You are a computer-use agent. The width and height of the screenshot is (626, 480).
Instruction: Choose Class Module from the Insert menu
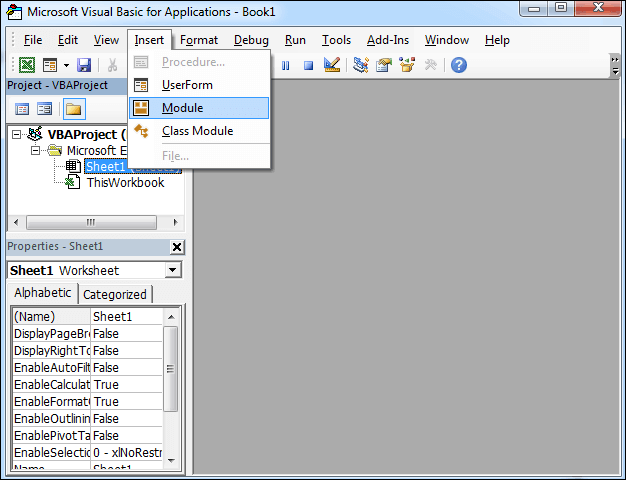[199, 131]
